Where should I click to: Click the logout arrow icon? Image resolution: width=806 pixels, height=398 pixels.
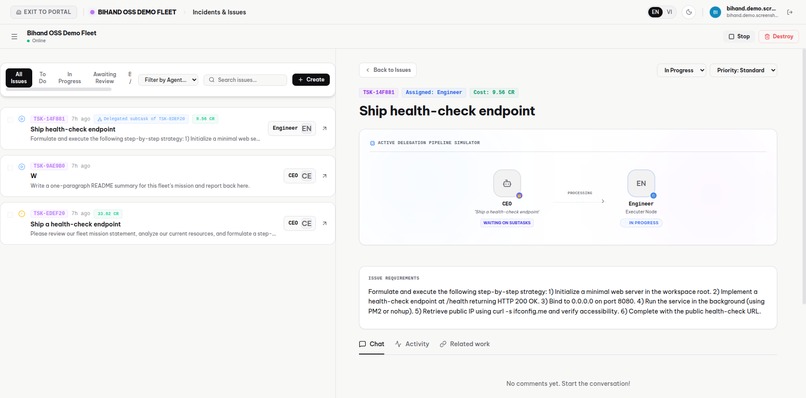790,12
